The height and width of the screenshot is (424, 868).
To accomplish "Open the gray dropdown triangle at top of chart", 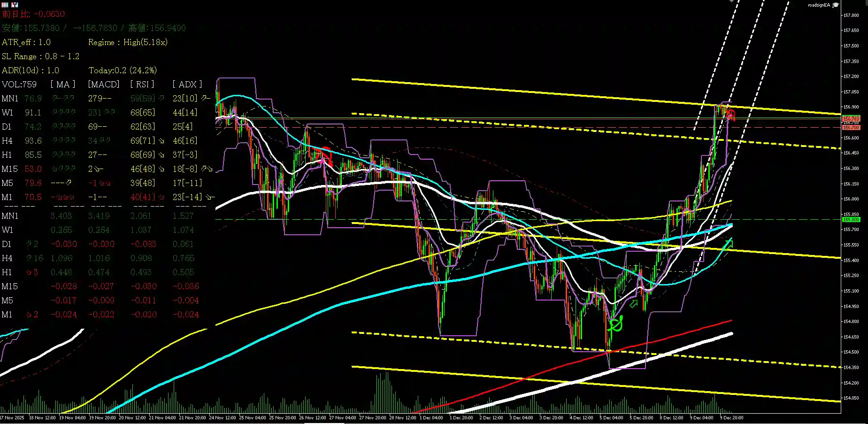I will tap(731, 2).
